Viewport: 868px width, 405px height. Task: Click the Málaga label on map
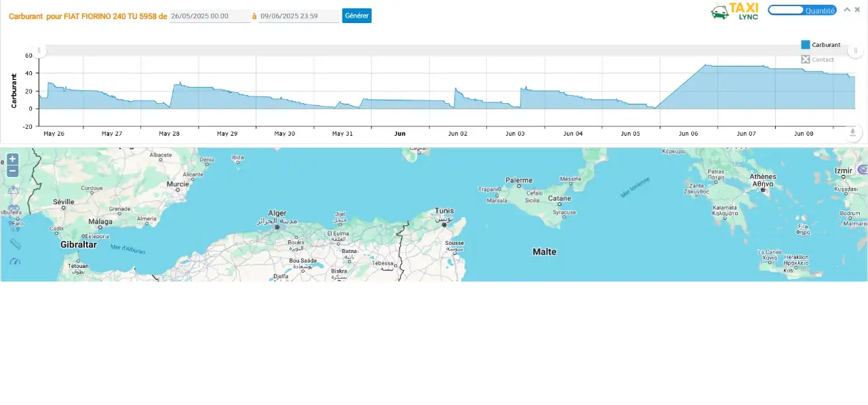click(100, 221)
